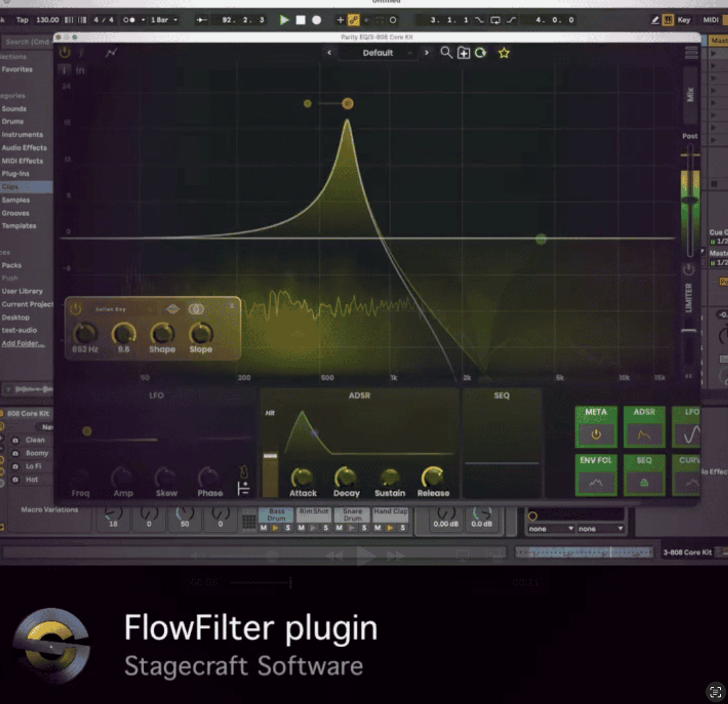
Task: Select Samples category in Ableton browser
Action: pyautogui.click(x=16, y=200)
